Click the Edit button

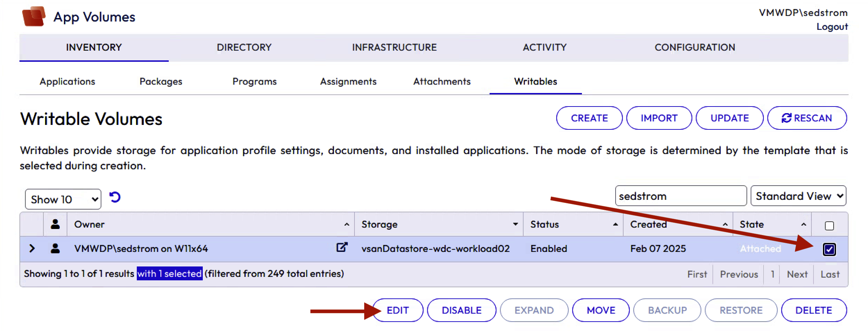pos(398,310)
